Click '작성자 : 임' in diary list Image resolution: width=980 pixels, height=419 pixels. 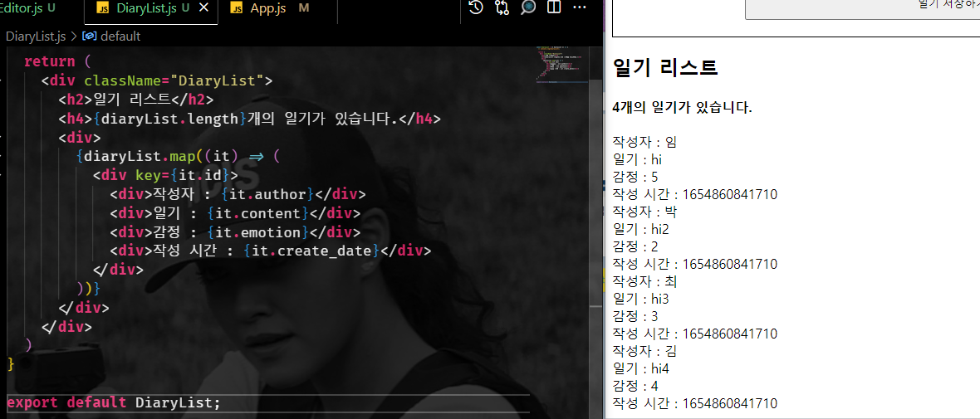click(x=644, y=142)
